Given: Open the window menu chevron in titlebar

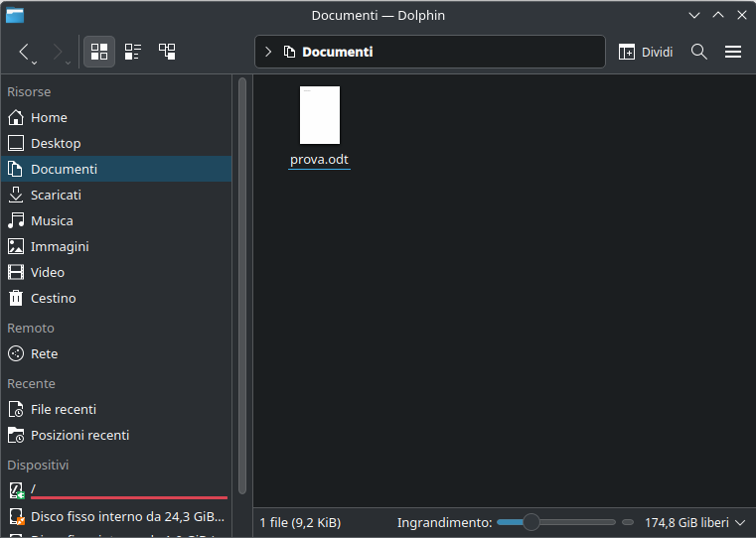Looking at the screenshot, I should [694, 15].
